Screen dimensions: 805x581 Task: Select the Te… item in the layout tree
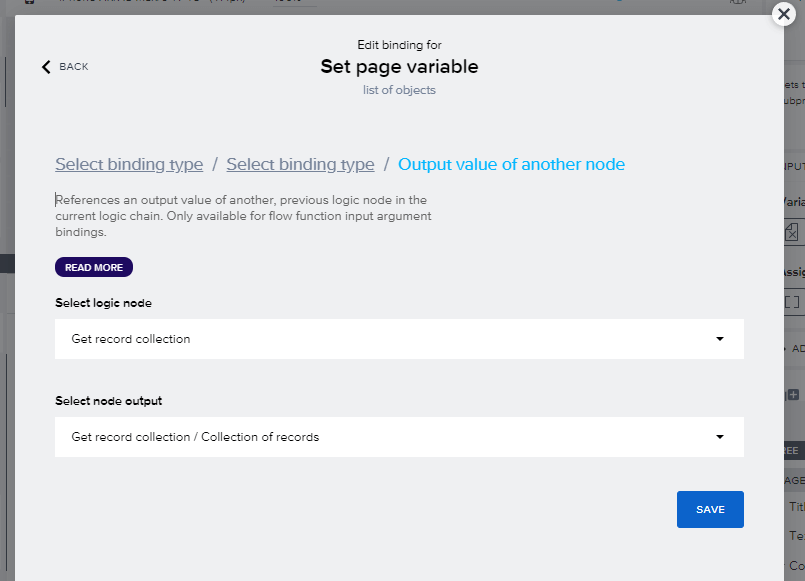click(796, 536)
